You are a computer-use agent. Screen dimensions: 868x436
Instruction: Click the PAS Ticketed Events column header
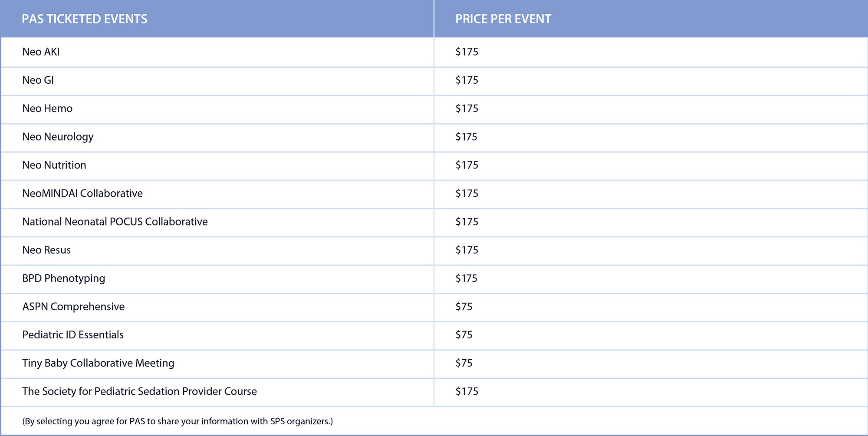(85, 19)
